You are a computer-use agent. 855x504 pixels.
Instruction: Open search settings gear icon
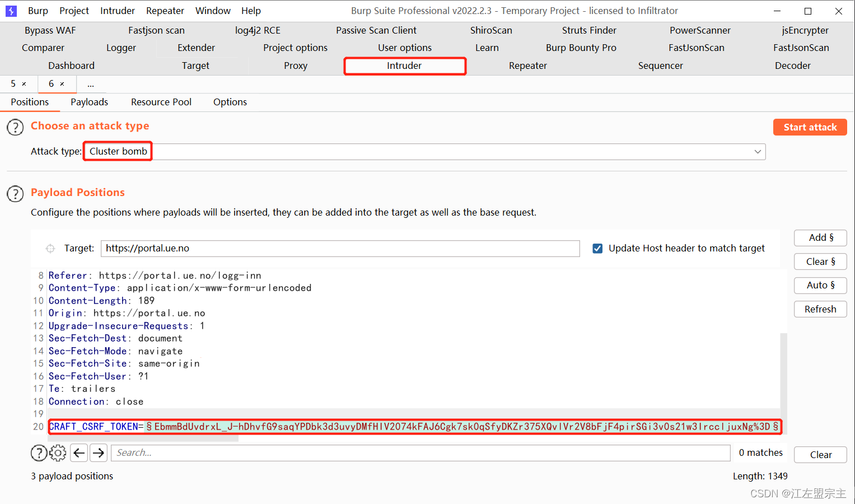58,452
